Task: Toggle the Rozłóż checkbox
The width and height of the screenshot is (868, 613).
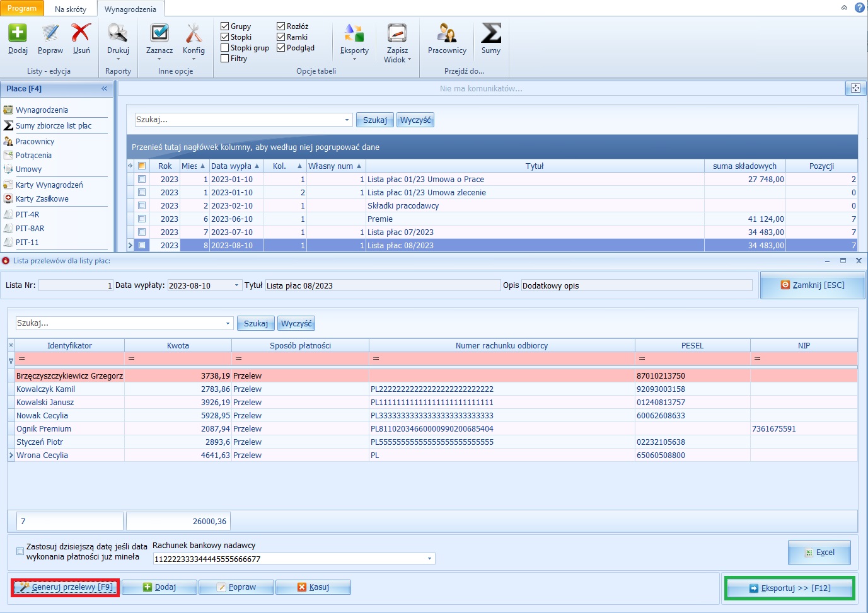Action: (x=281, y=26)
